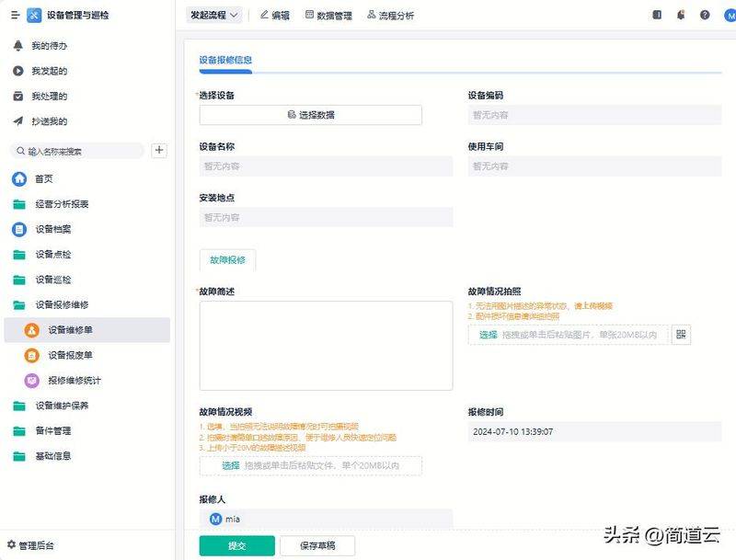Open 首页 home in the sidebar
This screenshot has height=560, width=736.
tap(43, 179)
